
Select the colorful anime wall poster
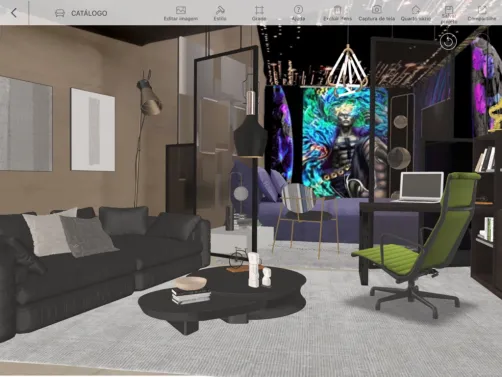[x=345, y=142]
